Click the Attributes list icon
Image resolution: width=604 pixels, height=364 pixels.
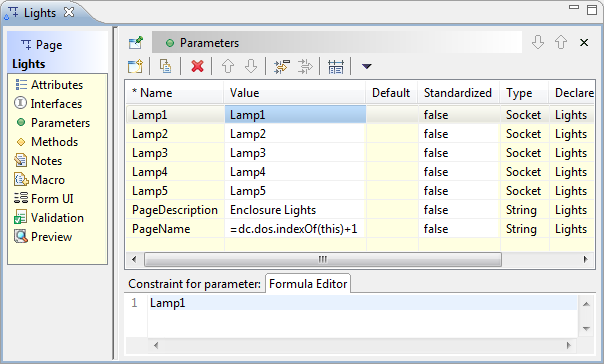(21, 84)
